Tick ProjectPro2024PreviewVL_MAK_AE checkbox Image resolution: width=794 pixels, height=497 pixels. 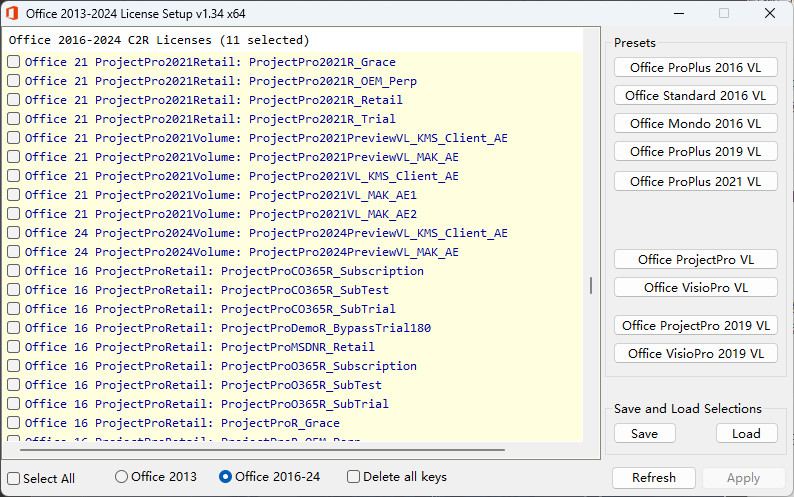pos(14,252)
